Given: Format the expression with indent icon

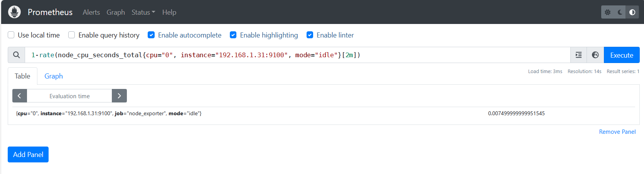Looking at the screenshot, I should (x=578, y=55).
